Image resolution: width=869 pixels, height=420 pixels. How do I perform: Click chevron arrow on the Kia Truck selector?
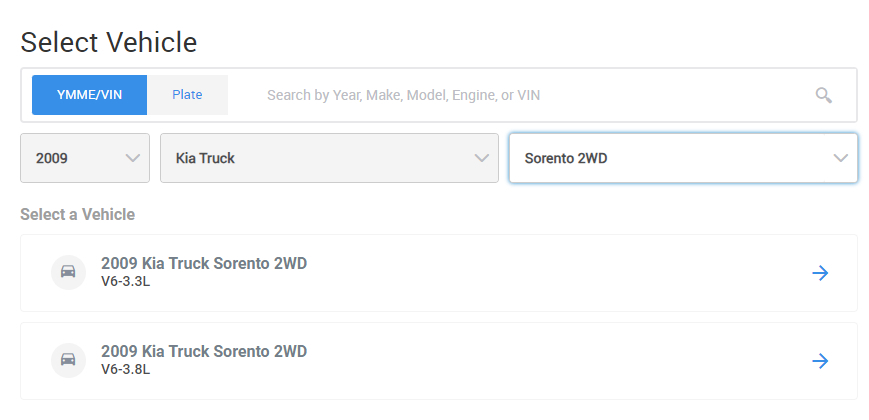tap(481, 158)
